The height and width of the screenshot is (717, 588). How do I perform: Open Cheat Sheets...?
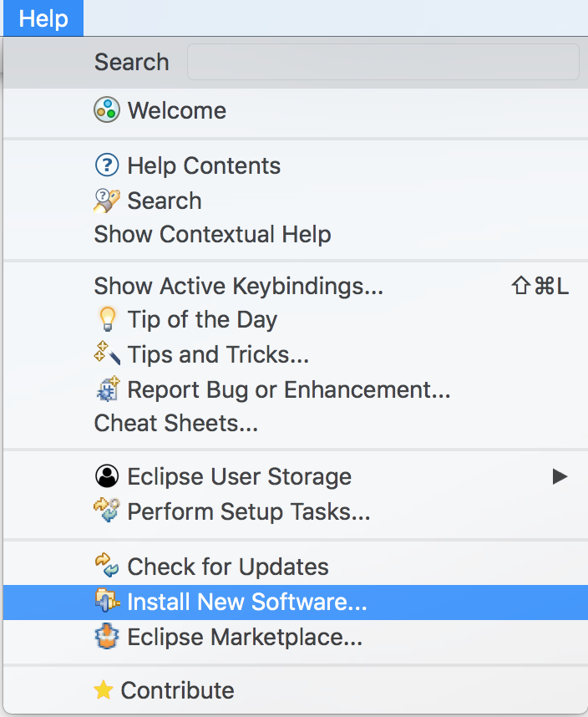pyautogui.click(x=175, y=423)
